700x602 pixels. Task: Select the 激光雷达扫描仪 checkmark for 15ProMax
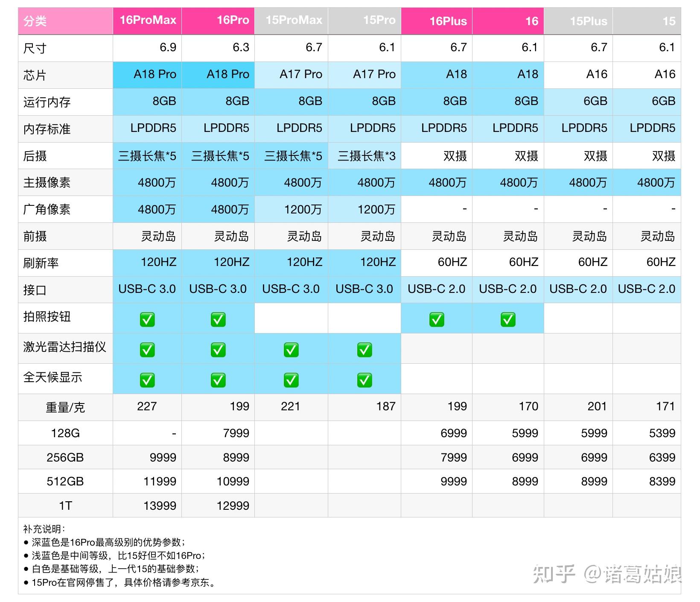291,350
